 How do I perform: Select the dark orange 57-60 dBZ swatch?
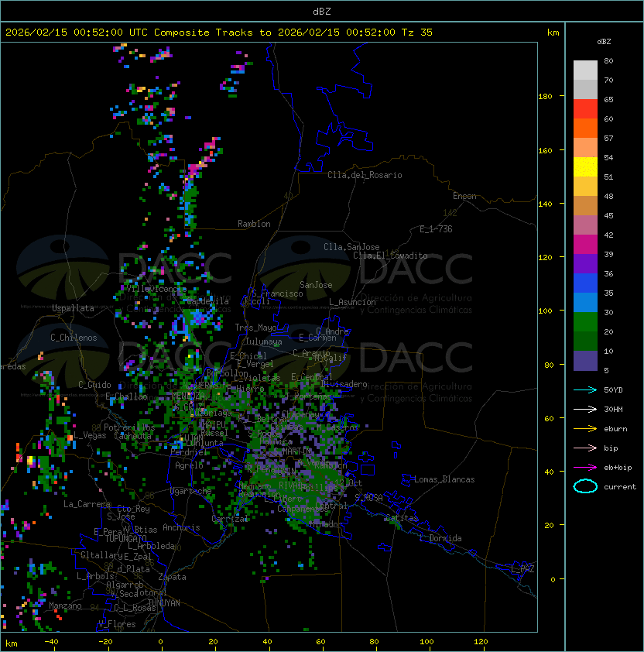pos(585,128)
